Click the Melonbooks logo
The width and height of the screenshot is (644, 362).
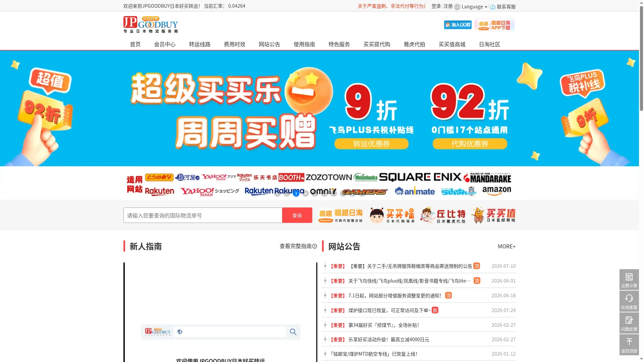click(x=366, y=177)
